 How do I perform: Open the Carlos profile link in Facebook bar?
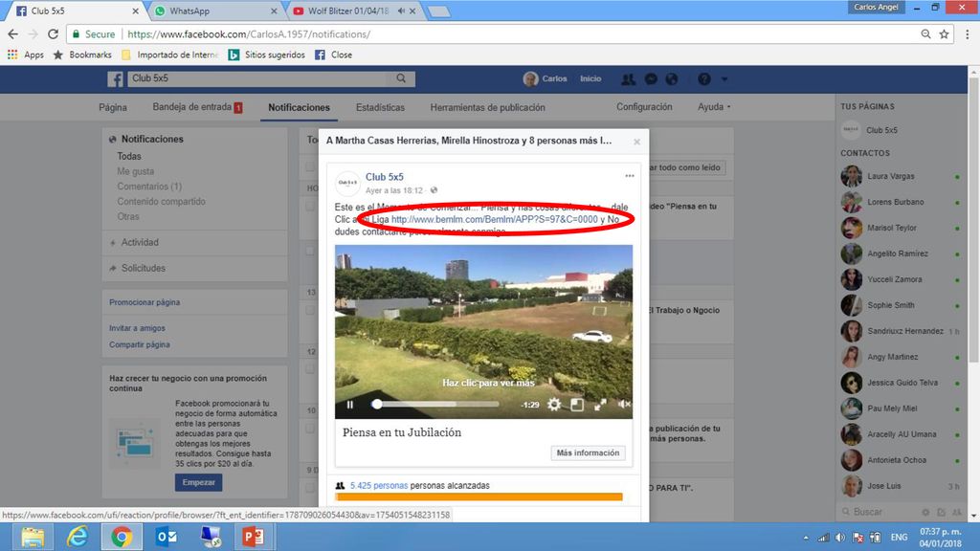[545, 78]
